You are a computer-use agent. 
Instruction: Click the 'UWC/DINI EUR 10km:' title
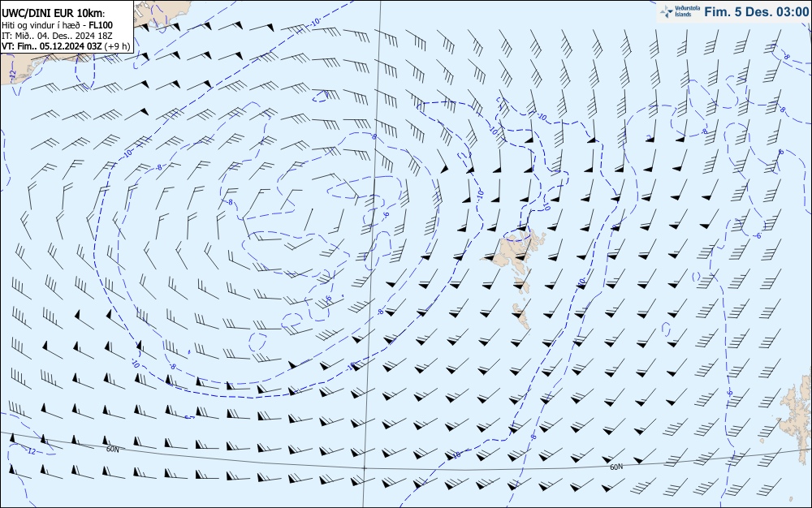(53, 14)
